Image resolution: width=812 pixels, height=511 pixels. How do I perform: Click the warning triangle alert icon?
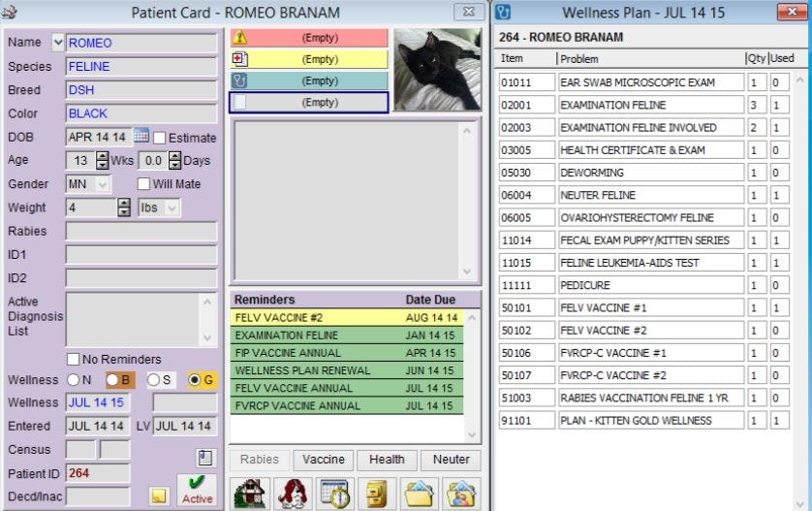[239, 38]
